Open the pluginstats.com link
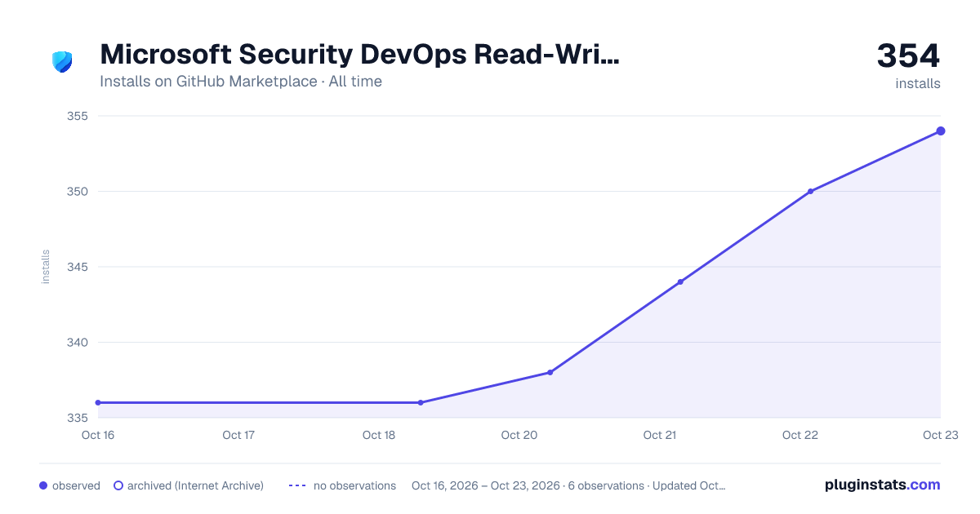 (x=882, y=485)
